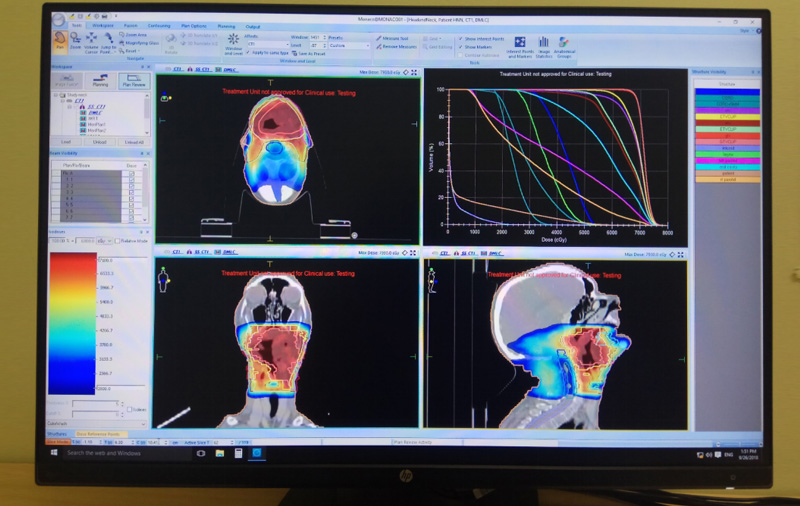Image resolution: width=800 pixels, height=506 pixels.
Task: Switch to the Contouring ribbon tab
Action: 158,27
